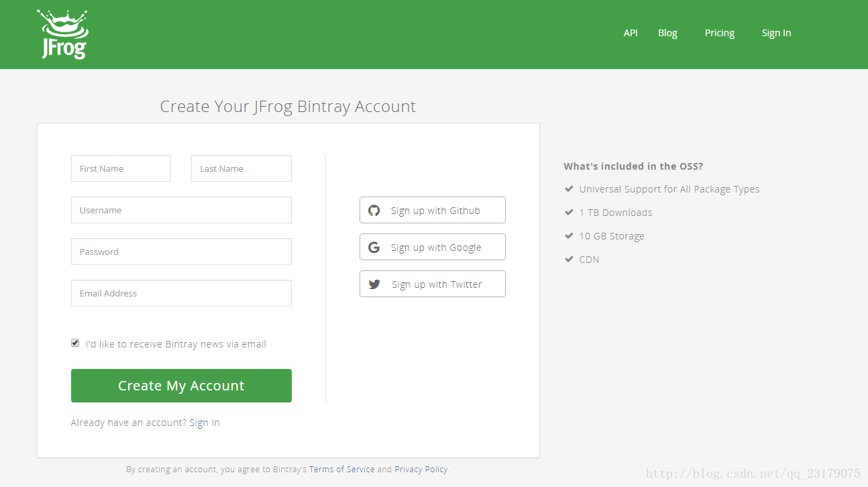The width and height of the screenshot is (868, 487).
Task: Click the Twitter bird icon
Action: pos(374,284)
